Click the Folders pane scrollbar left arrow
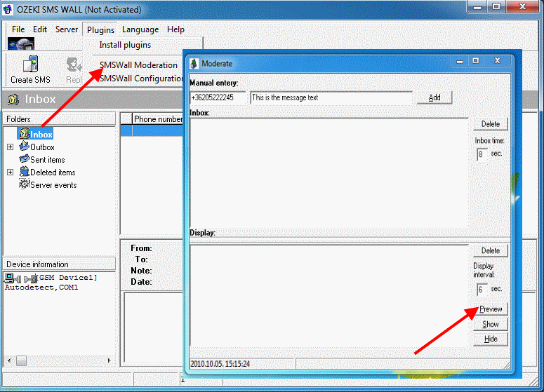 9,361
